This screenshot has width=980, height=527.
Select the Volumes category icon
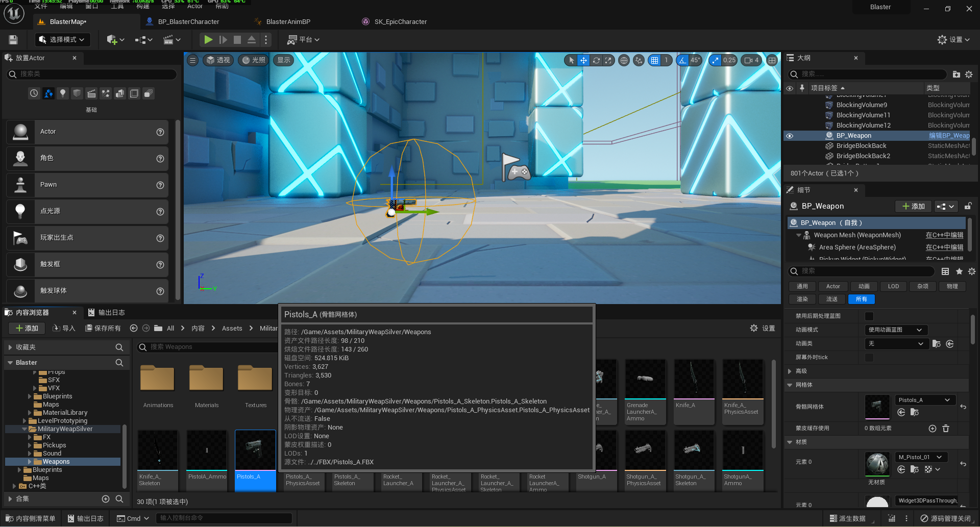(x=134, y=93)
